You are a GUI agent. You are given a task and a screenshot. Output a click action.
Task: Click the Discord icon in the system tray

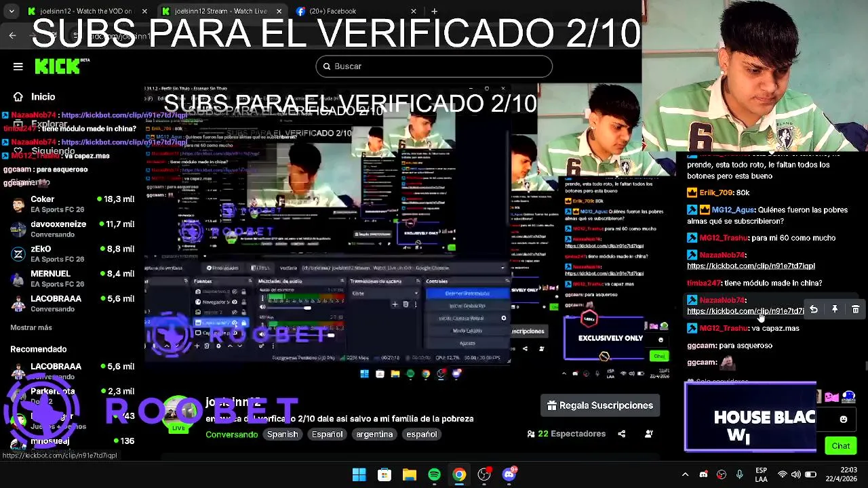pos(703,475)
